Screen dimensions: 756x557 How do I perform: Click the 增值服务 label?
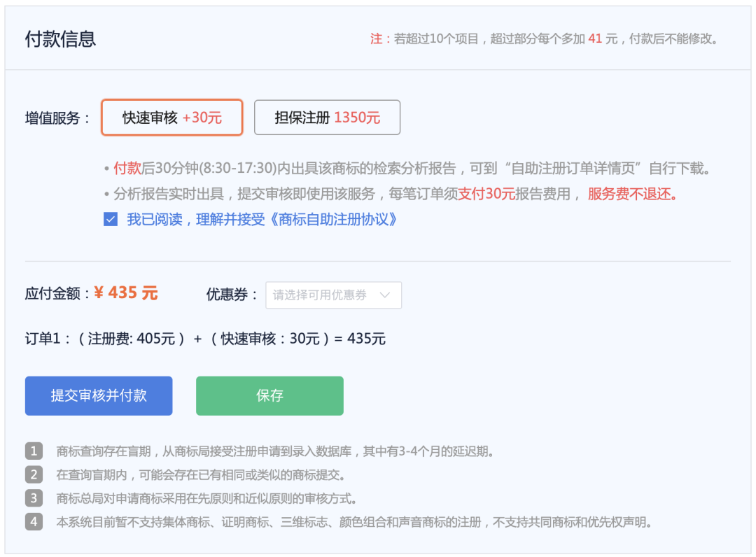(x=57, y=118)
